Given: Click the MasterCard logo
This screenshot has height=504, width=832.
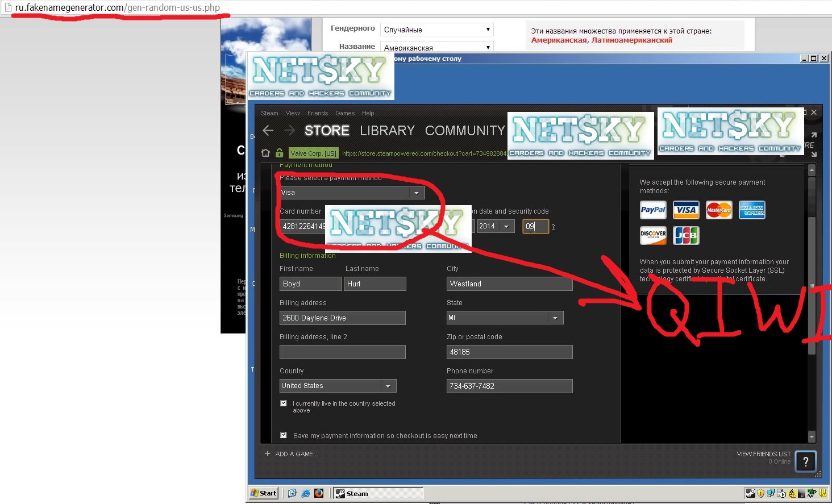Looking at the screenshot, I should [719, 210].
